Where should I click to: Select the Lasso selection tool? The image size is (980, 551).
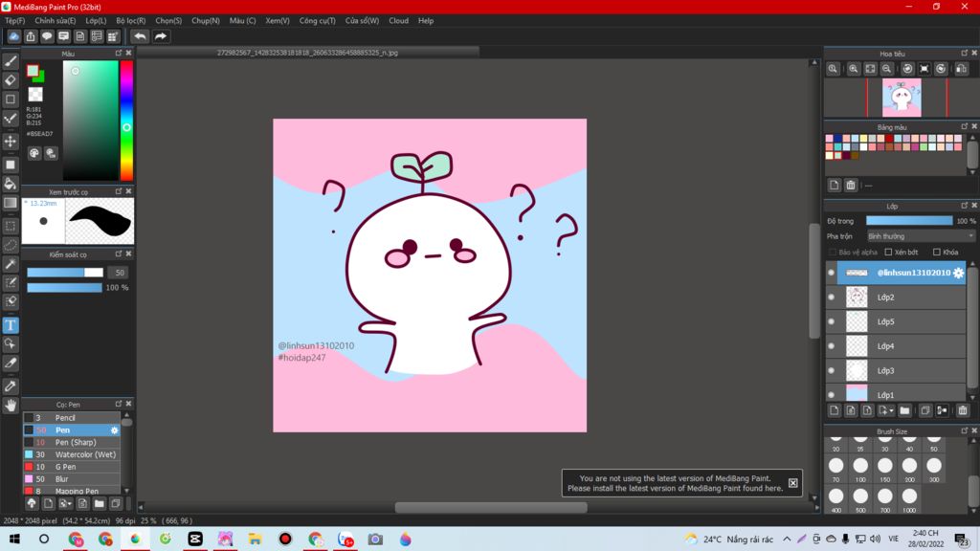click(x=11, y=245)
